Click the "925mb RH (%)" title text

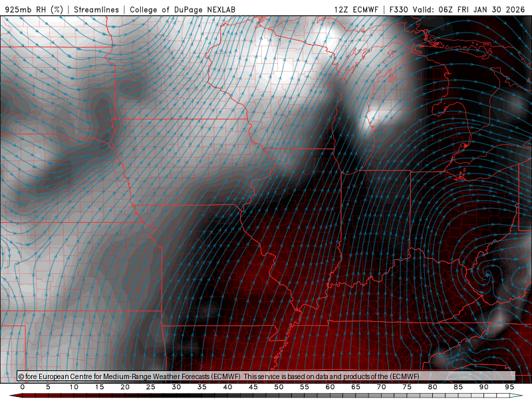35,9
